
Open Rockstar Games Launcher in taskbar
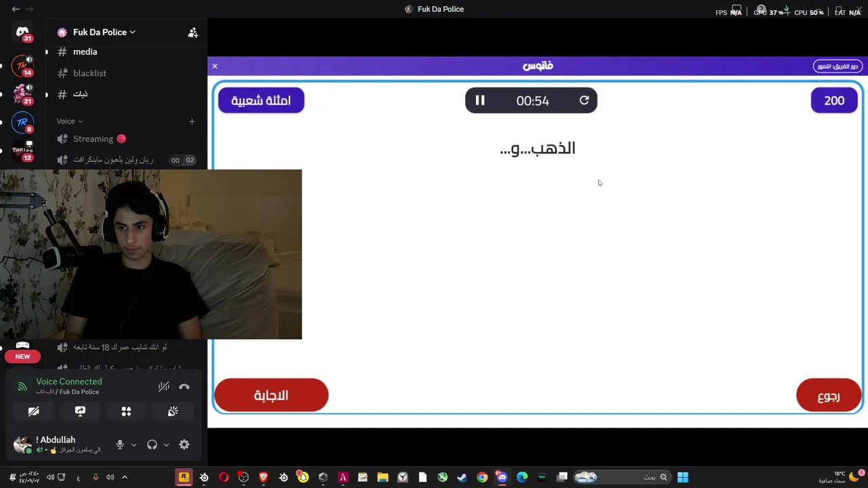point(184,477)
